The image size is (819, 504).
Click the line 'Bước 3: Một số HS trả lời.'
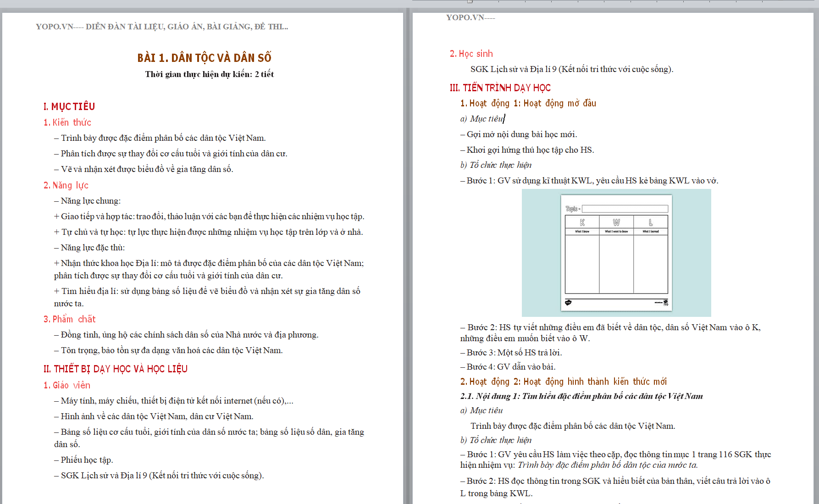(511, 353)
